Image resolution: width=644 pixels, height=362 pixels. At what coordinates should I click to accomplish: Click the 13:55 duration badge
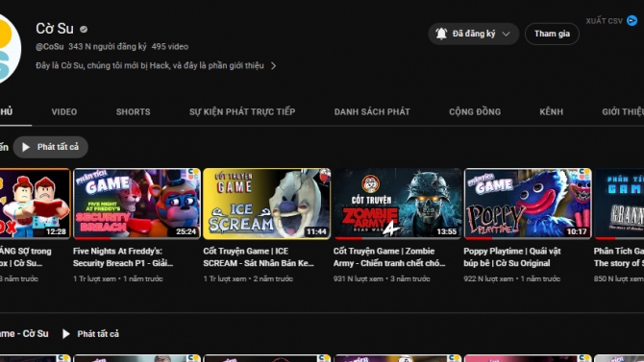446,231
